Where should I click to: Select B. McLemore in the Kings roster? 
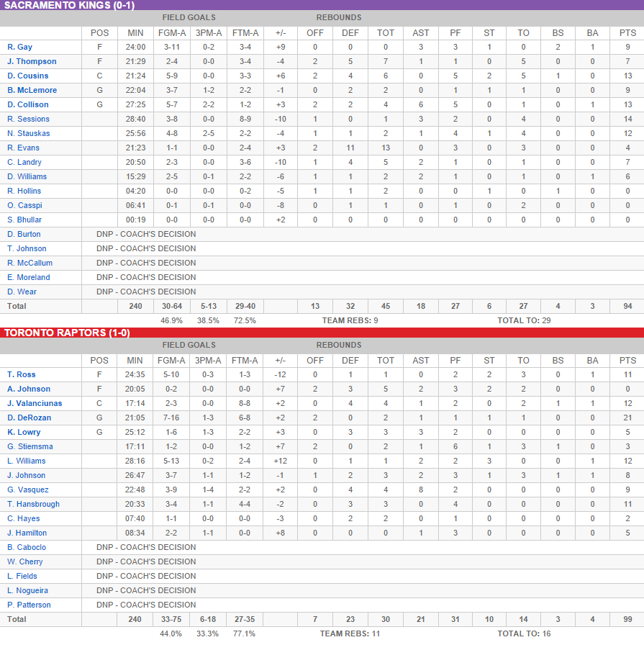[x=32, y=90]
